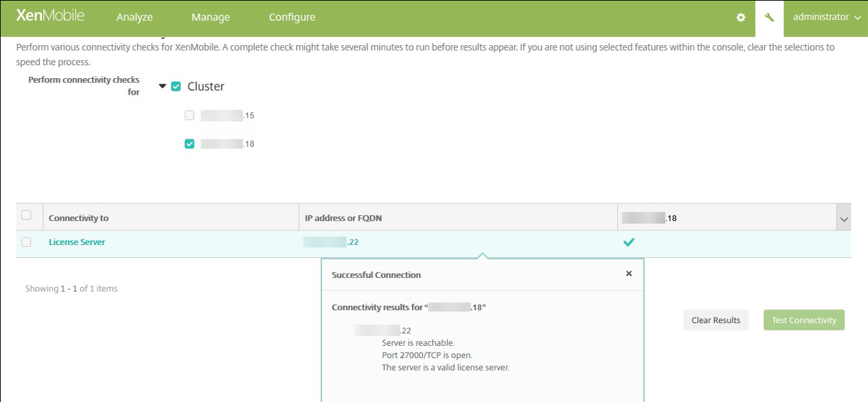868x402 pixels.
Task: Close the Successful Connection popup
Action: point(628,274)
